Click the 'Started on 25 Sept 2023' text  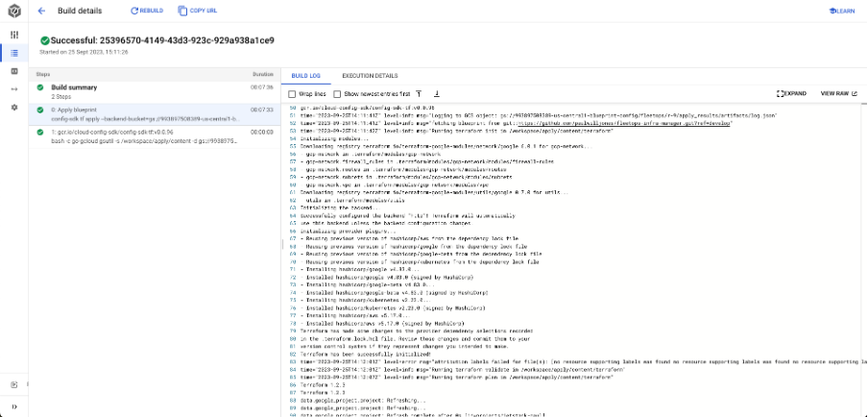point(84,52)
